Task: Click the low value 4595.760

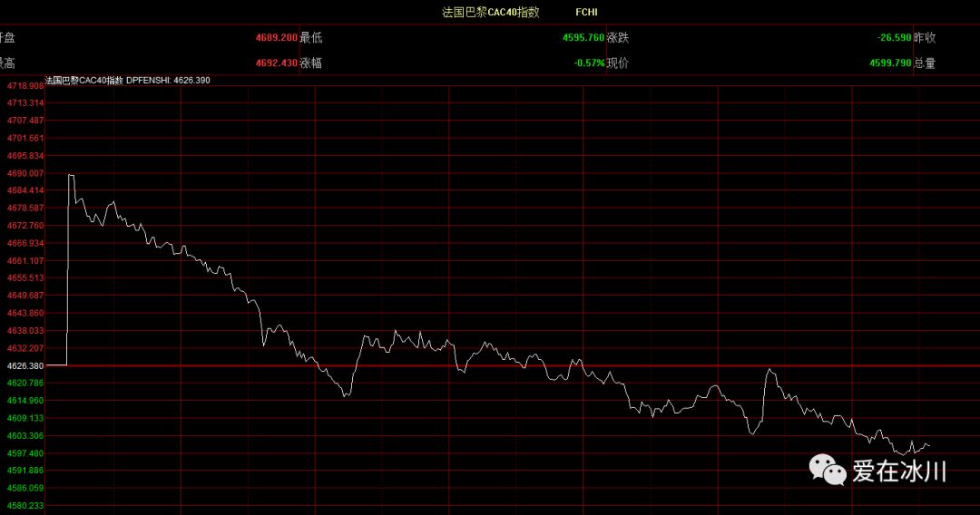Action: click(x=583, y=37)
